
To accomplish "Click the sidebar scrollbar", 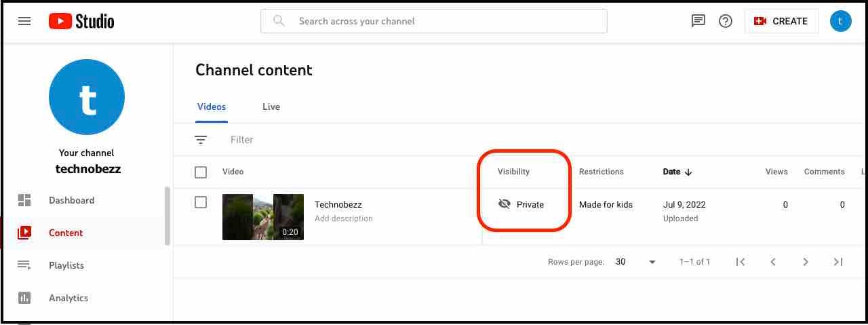I will point(167,216).
